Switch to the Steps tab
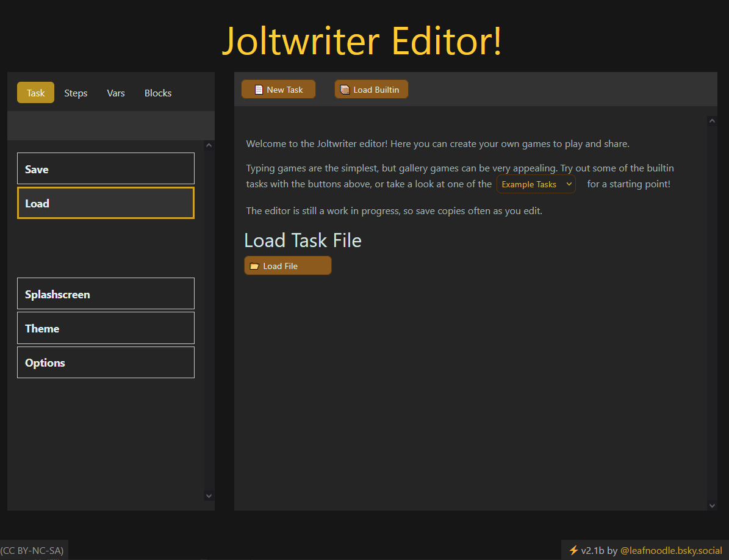Image resolution: width=729 pixels, height=560 pixels. pyautogui.click(x=76, y=93)
